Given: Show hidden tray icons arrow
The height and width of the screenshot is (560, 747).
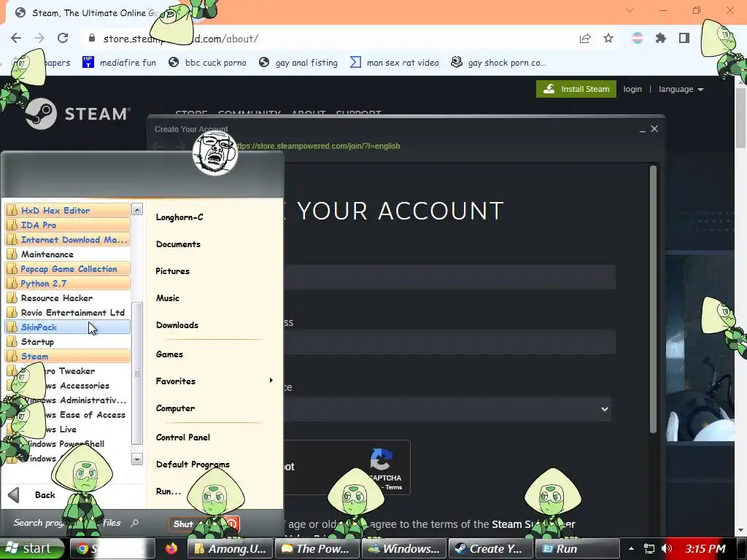Looking at the screenshot, I should pyautogui.click(x=631, y=548).
